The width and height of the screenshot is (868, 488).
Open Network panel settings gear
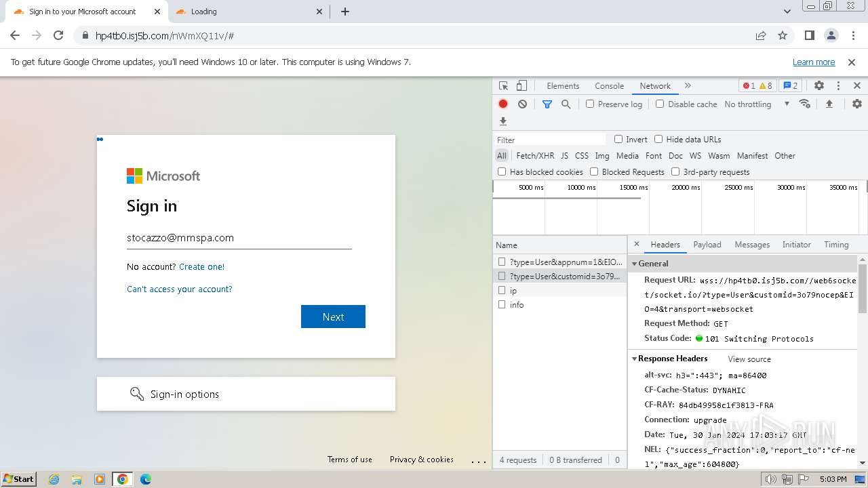click(857, 104)
